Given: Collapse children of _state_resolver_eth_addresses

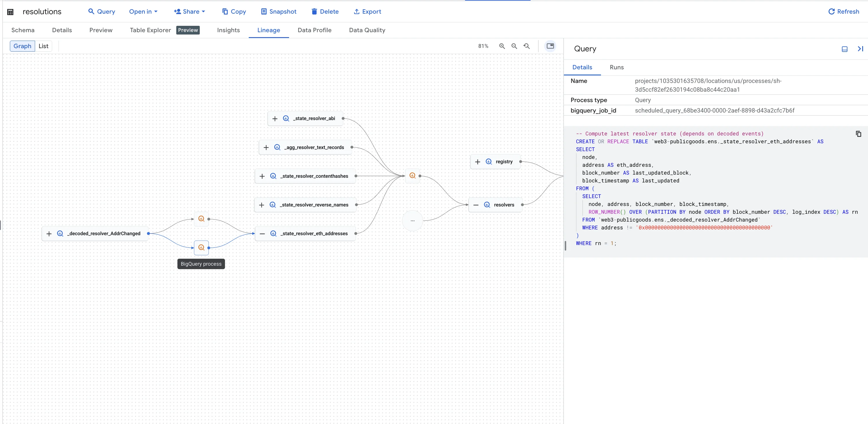Looking at the screenshot, I should click(x=262, y=233).
